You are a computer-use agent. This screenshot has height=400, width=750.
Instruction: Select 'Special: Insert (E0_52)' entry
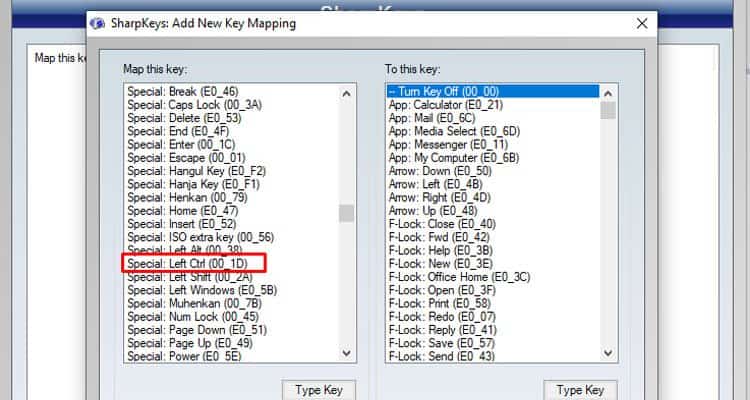pyautogui.click(x=182, y=224)
